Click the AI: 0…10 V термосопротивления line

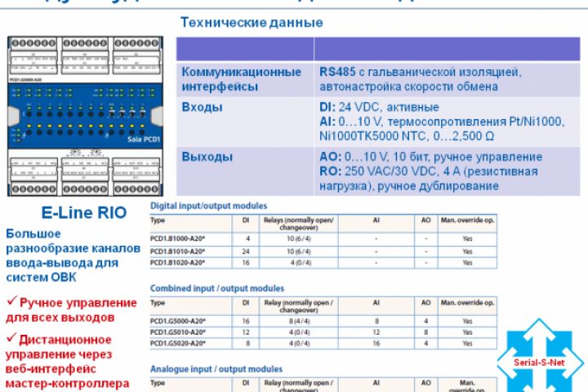442,122
